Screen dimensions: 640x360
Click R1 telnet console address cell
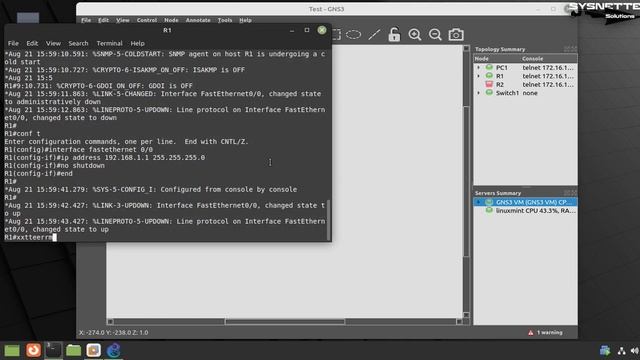pyautogui.click(x=548, y=76)
